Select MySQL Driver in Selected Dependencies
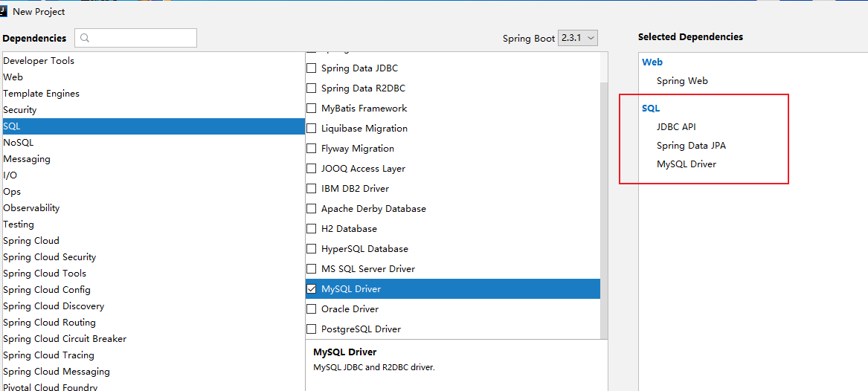The image size is (868, 391). click(x=687, y=164)
